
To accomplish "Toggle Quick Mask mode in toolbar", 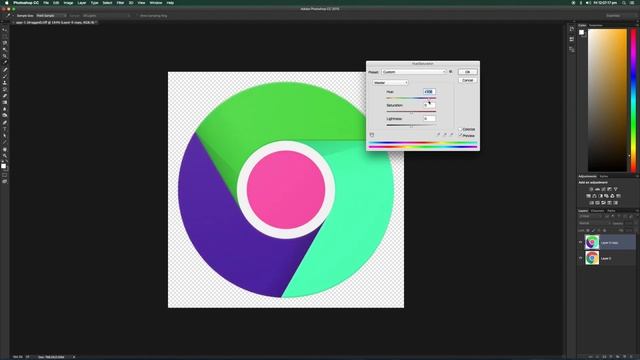I will 4,175.
